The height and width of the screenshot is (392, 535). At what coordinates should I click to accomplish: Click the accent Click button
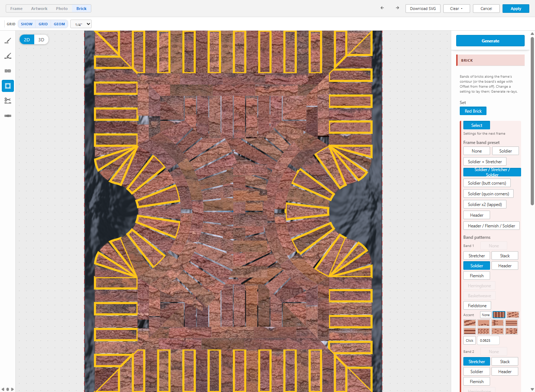click(469, 341)
